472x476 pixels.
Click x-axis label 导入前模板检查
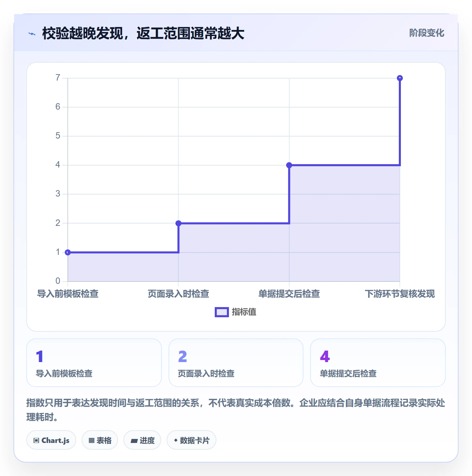68,294
